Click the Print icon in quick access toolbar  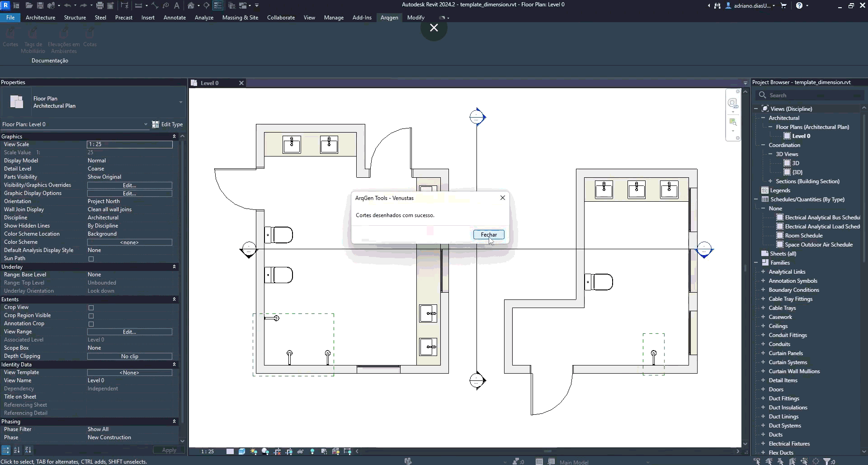click(x=100, y=5)
